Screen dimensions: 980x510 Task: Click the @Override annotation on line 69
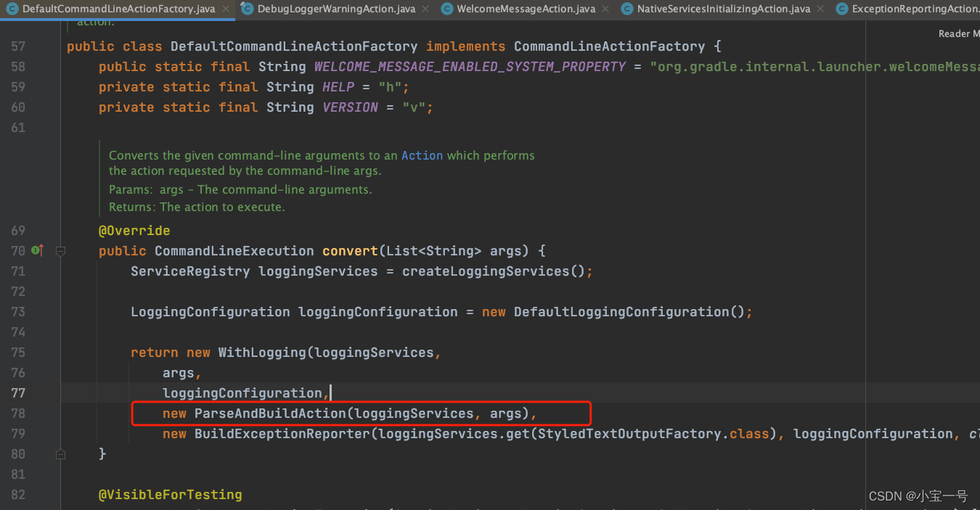(134, 231)
